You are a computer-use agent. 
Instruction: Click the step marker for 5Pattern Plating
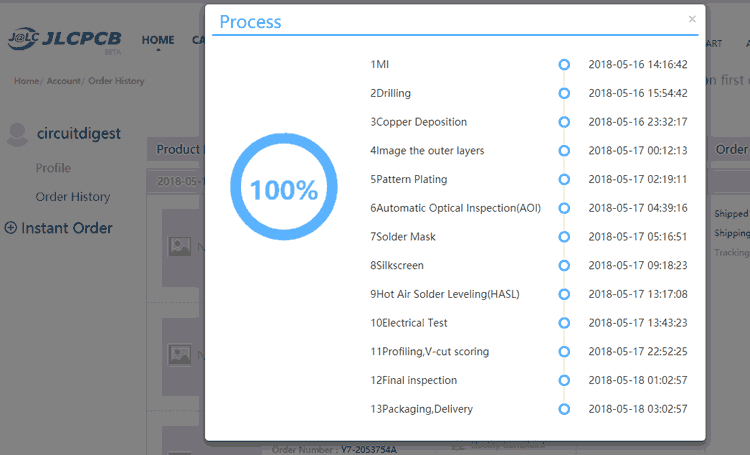tap(564, 179)
